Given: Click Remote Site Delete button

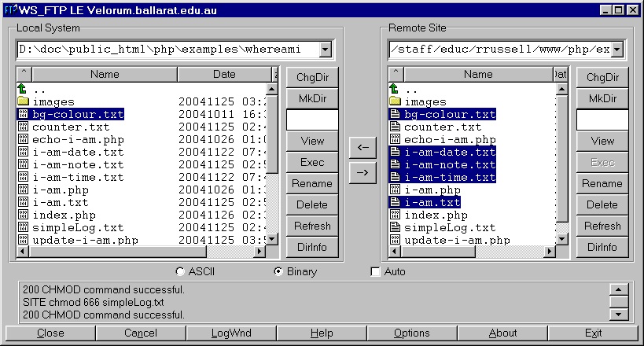Looking at the screenshot, I should (602, 204).
